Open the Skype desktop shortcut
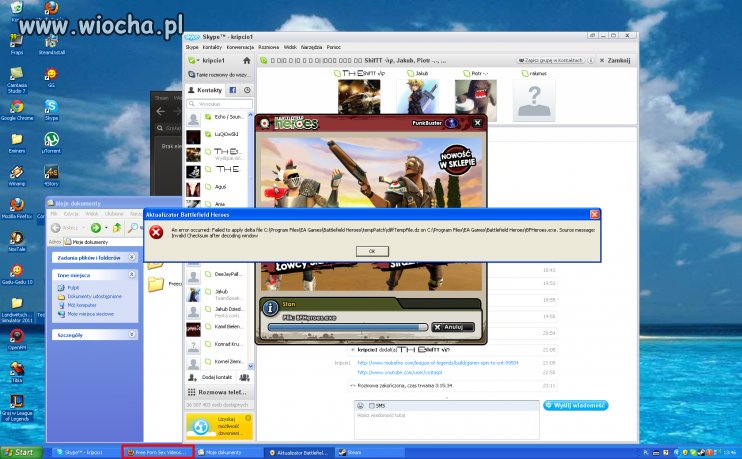 click(x=51, y=110)
